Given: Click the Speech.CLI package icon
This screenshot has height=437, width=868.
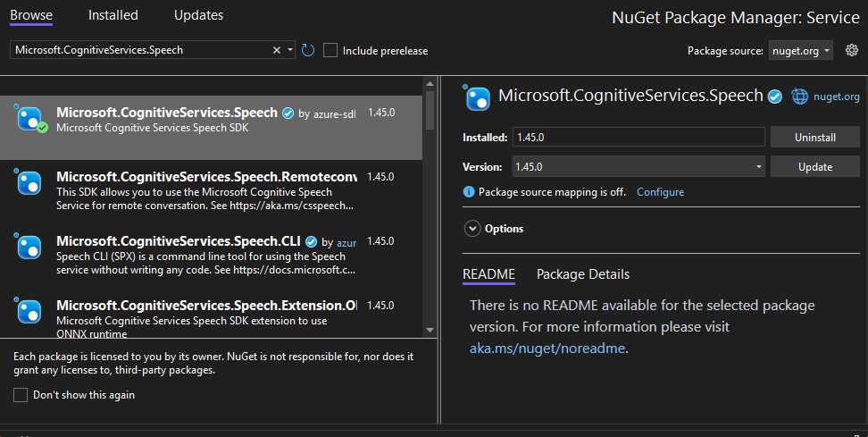Looking at the screenshot, I should coord(29,247).
